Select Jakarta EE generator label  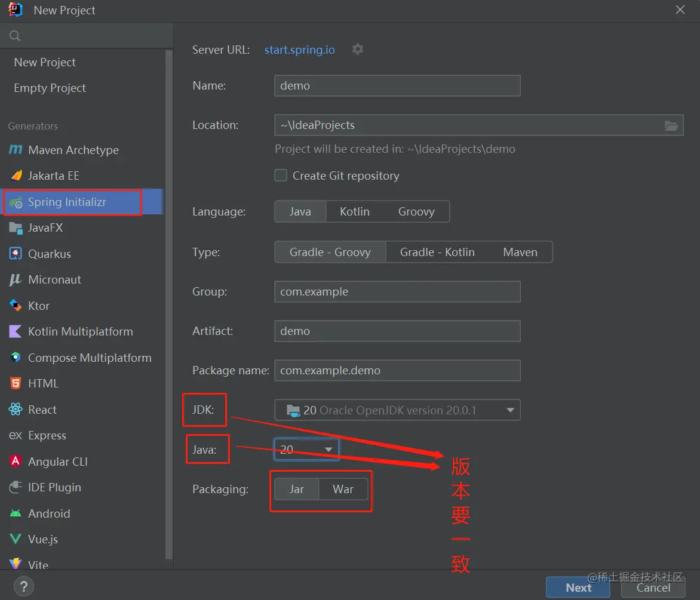coord(54,176)
